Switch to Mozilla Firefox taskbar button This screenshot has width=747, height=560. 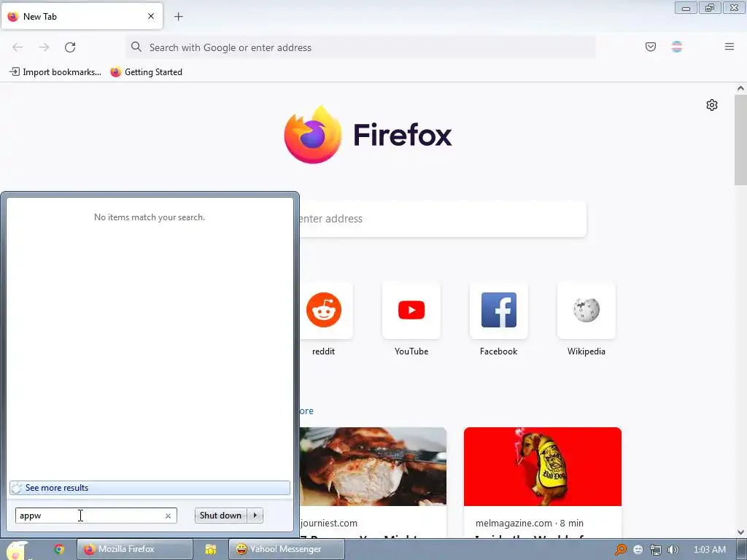point(135,549)
